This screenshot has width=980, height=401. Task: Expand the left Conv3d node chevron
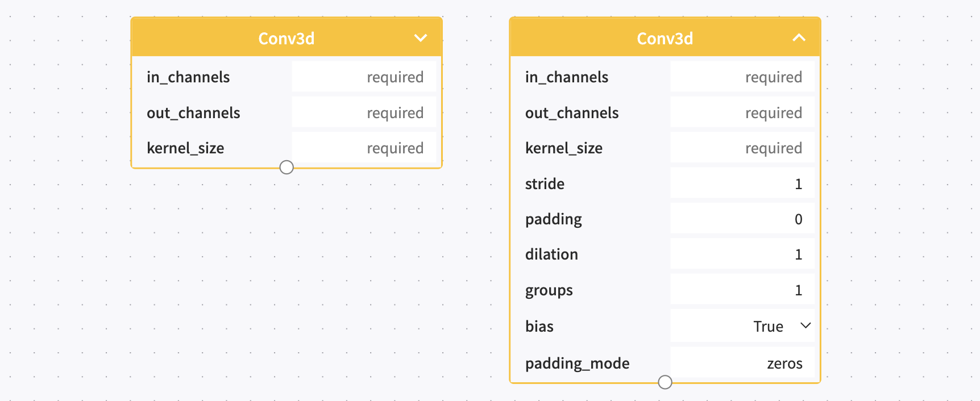pyautogui.click(x=421, y=38)
